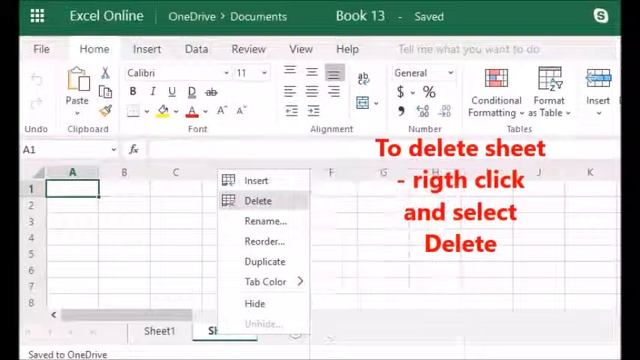
Task: Apply yellow fill color bucket
Action: click(163, 111)
